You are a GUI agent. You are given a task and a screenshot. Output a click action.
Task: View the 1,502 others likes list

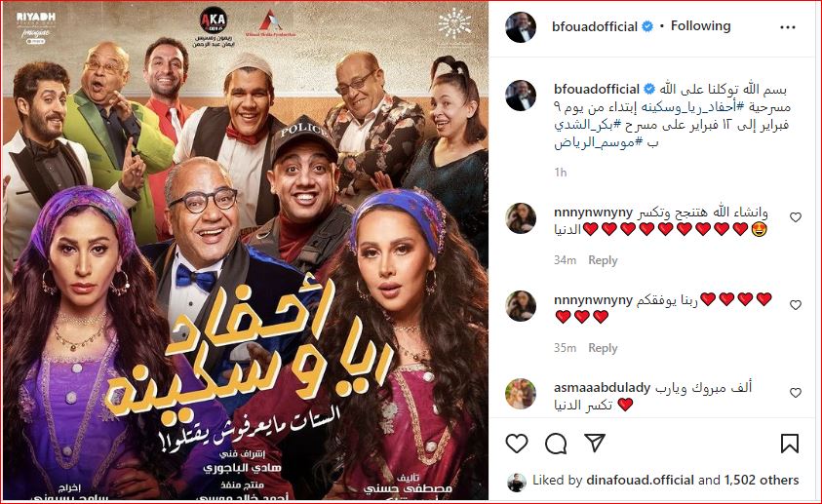coord(762,480)
